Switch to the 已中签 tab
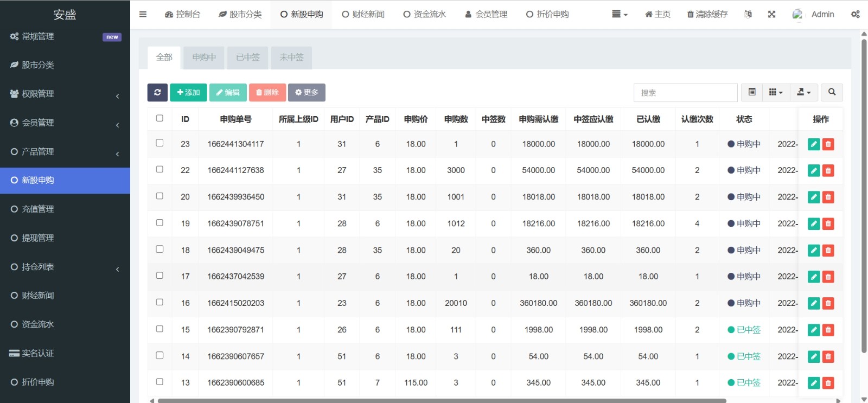 coord(248,57)
